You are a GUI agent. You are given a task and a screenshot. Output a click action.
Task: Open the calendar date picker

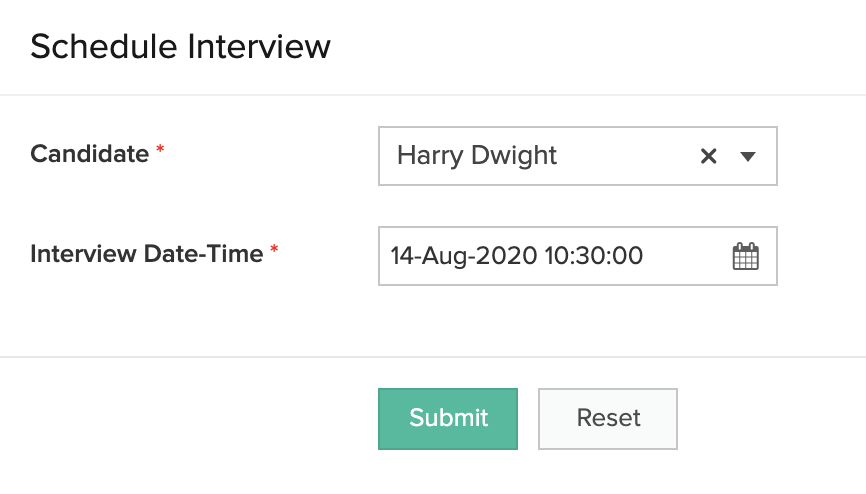pyautogui.click(x=746, y=257)
